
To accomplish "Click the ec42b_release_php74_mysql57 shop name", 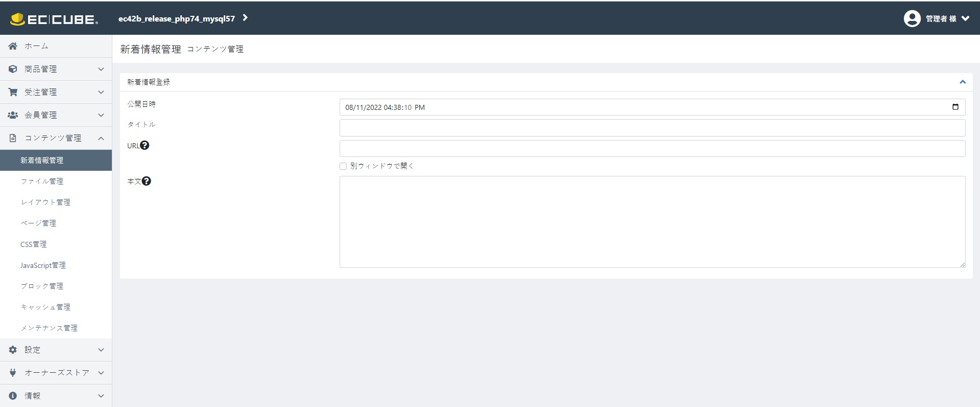I will [x=177, y=18].
